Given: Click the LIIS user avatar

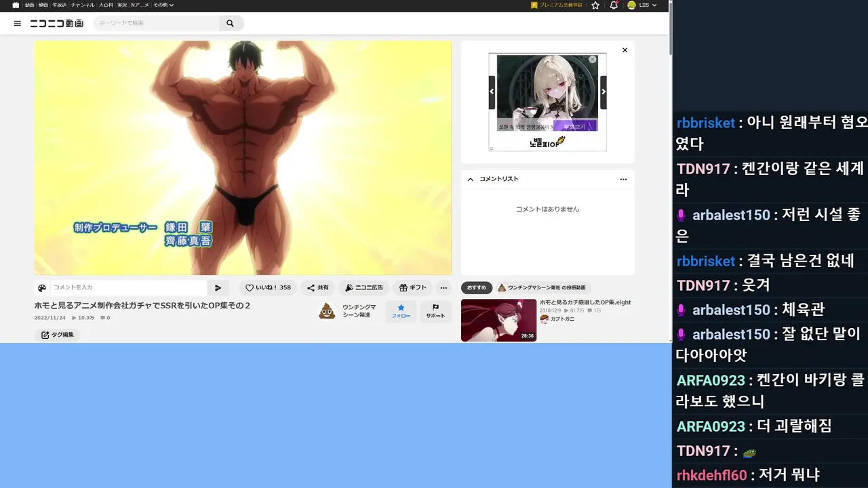Looking at the screenshot, I should coord(631,5).
